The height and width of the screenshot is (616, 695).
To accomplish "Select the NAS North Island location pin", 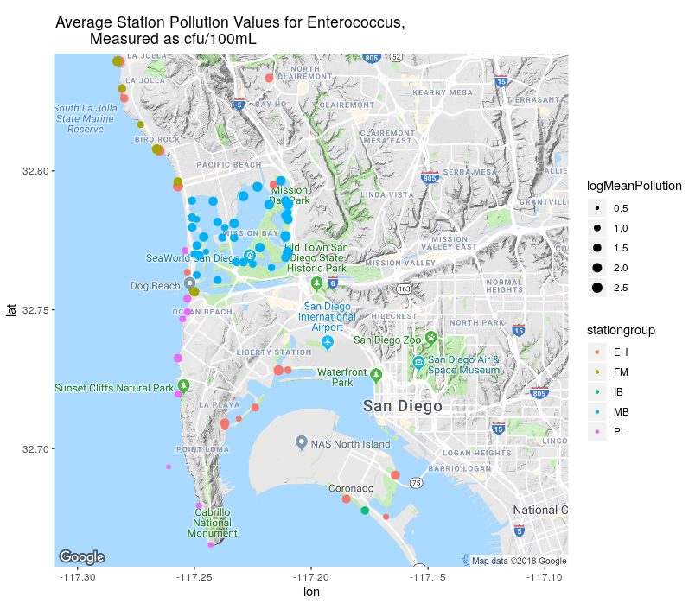I will click(x=302, y=442).
